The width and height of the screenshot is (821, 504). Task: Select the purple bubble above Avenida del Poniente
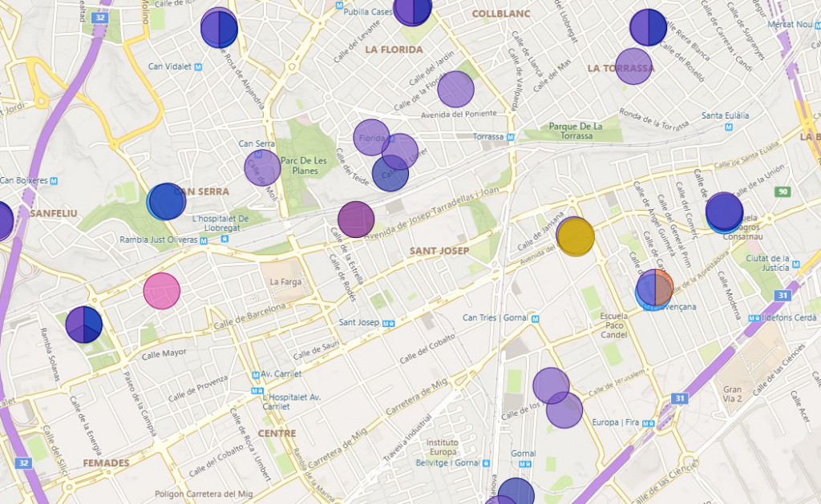point(455,90)
